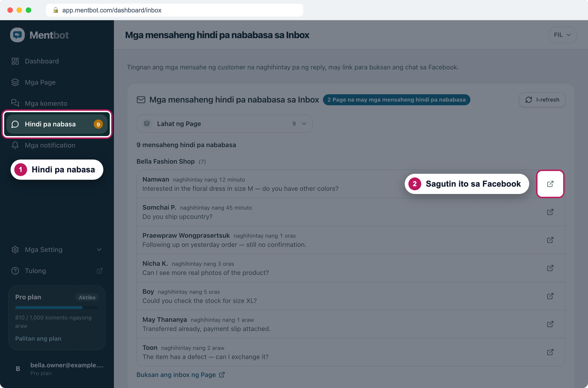Click the comments icon beside Mga komento
The height and width of the screenshot is (388, 588).
[x=15, y=103]
